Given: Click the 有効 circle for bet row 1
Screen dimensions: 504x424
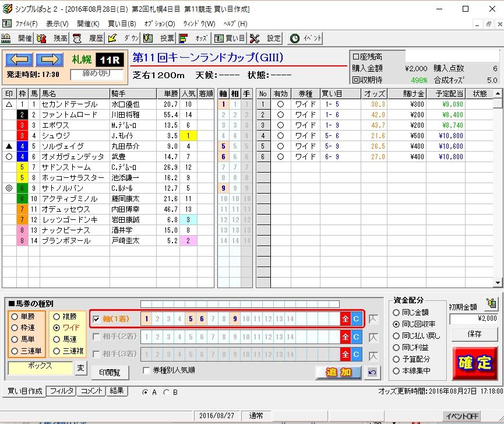Looking at the screenshot, I should pos(281,104).
